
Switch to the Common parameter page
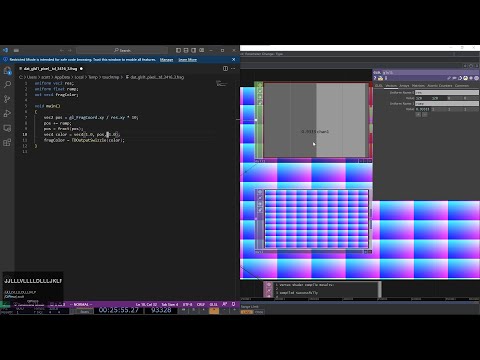462,86
